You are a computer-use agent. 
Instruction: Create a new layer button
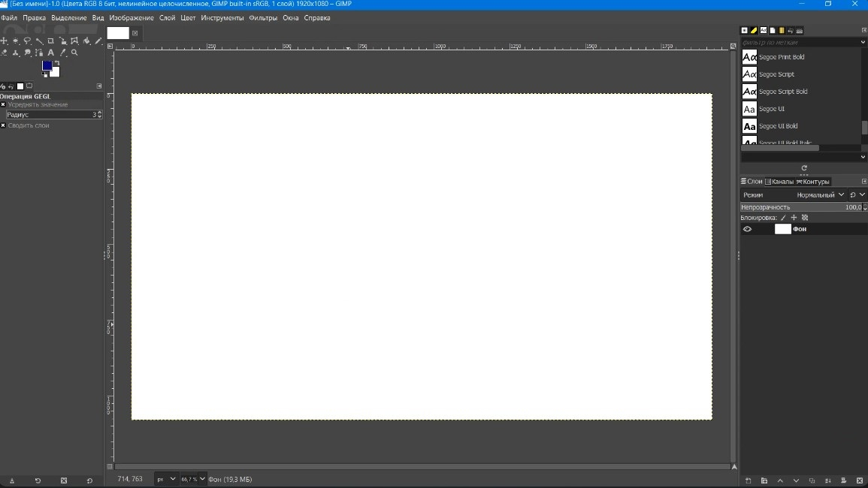[748, 480]
